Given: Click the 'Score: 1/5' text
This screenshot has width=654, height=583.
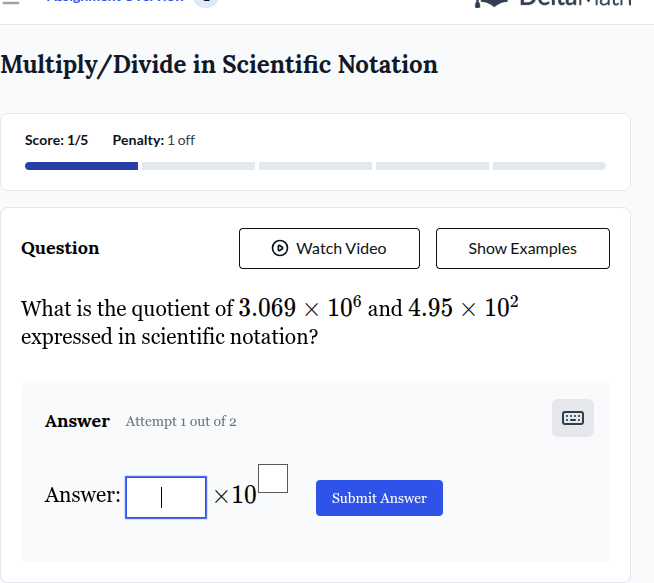Looking at the screenshot, I should [x=56, y=141].
